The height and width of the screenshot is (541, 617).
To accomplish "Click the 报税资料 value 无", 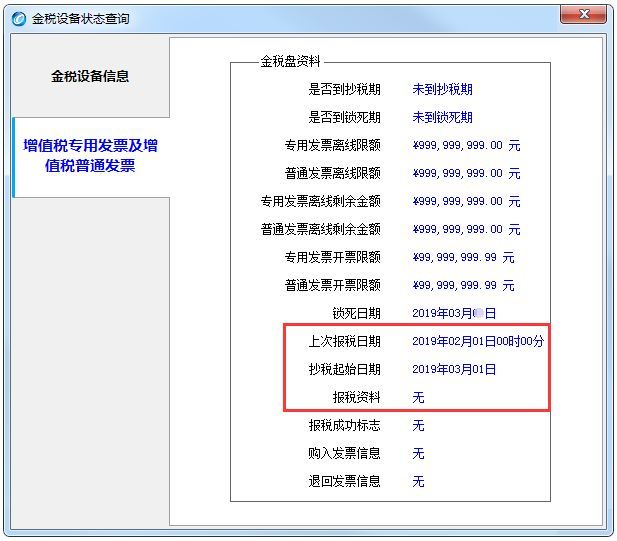I will click(x=418, y=397).
